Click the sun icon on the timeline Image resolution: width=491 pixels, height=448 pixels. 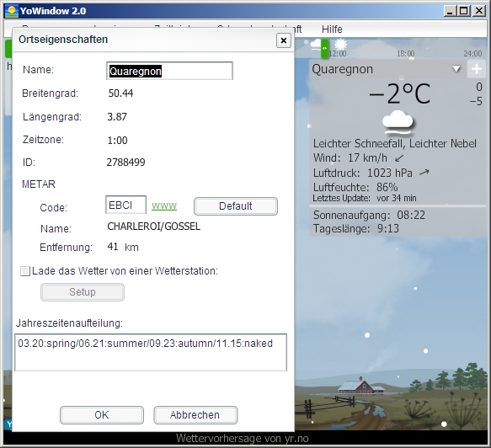coord(340,44)
